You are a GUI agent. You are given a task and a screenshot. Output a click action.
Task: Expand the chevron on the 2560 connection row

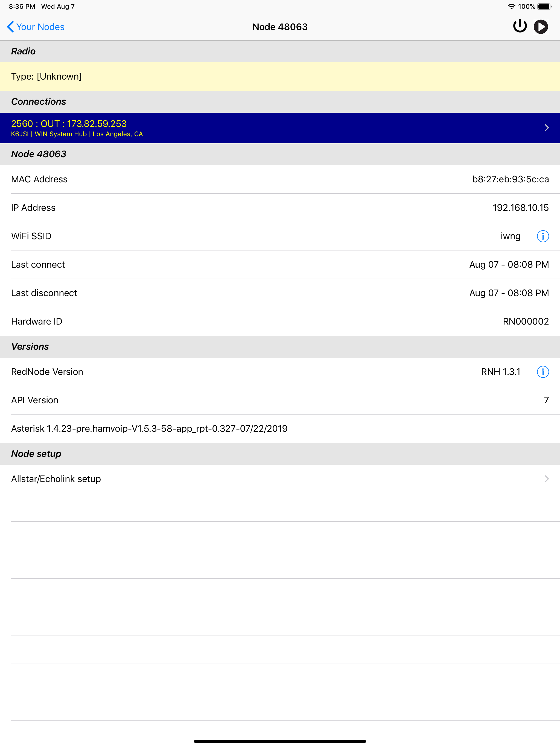(547, 128)
